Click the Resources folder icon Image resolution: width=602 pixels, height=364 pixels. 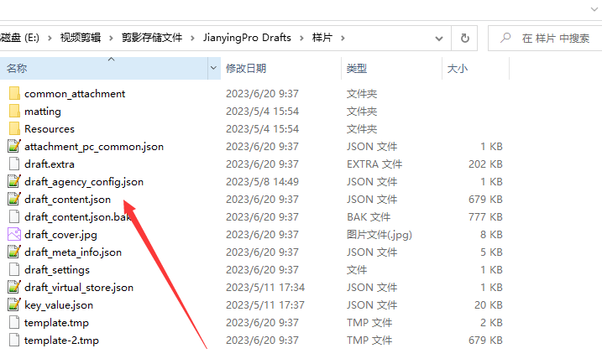[14, 129]
